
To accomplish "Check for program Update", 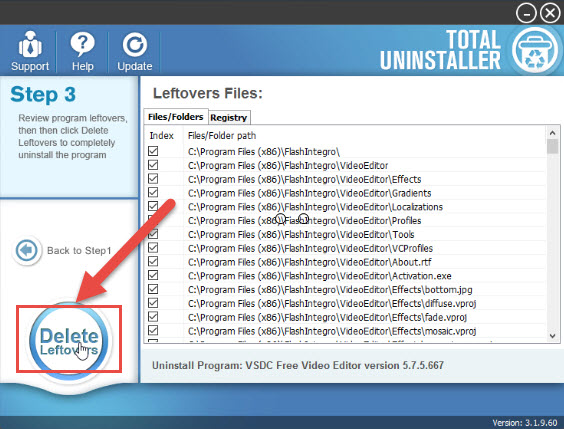I will click(x=135, y=51).
